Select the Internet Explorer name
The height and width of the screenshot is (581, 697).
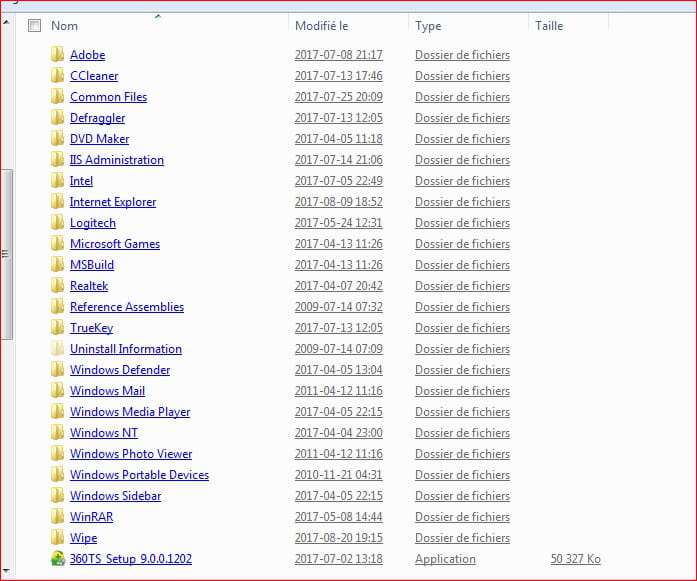click(113, 202)
